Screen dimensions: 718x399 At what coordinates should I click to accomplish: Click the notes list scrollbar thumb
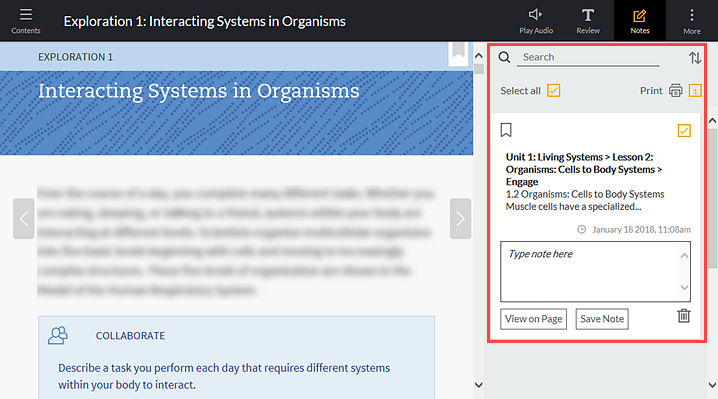click(x=712, y=198)
